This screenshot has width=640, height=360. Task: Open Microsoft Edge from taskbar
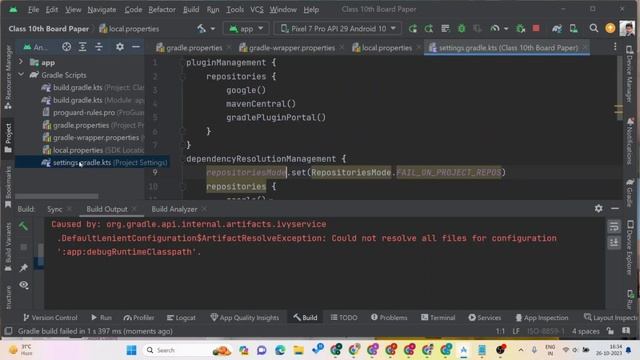[280, 350]
